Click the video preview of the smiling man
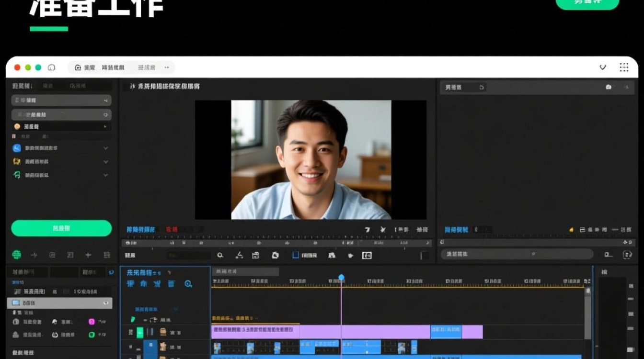 (311, 159)
